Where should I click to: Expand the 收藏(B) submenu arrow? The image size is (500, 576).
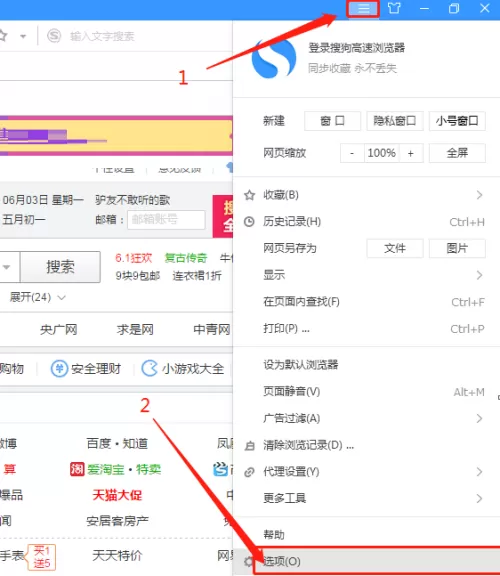(479, 195)
